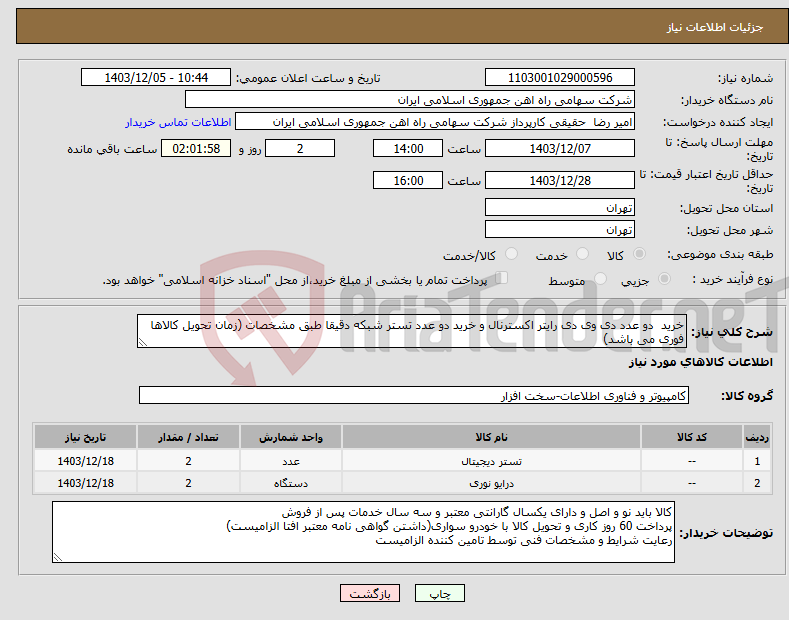Click row number 1 cell
This screenshot has width=789, height=620.
point(757,461)
